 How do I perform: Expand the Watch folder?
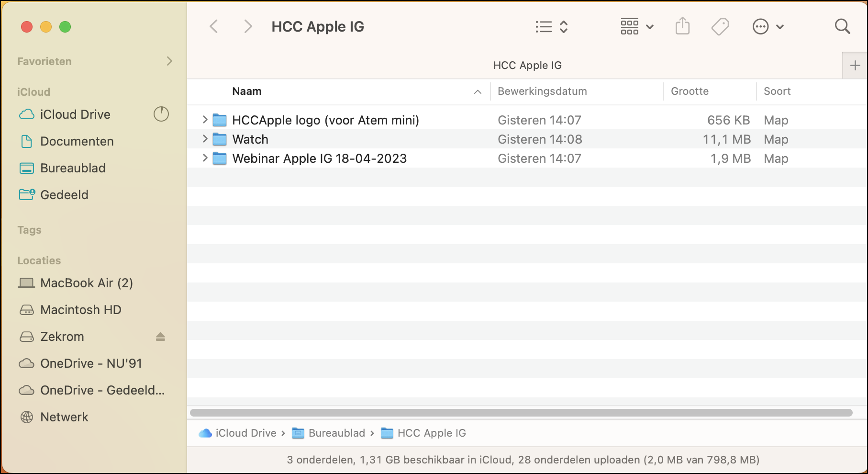coord(205,139)
